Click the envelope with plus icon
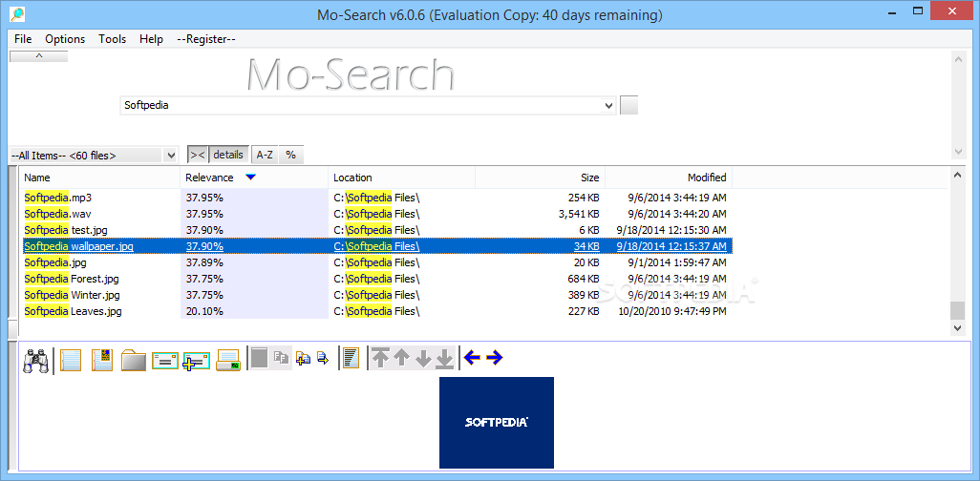The image size is (980, 481). pyautogui.click(x=196, y=361)
